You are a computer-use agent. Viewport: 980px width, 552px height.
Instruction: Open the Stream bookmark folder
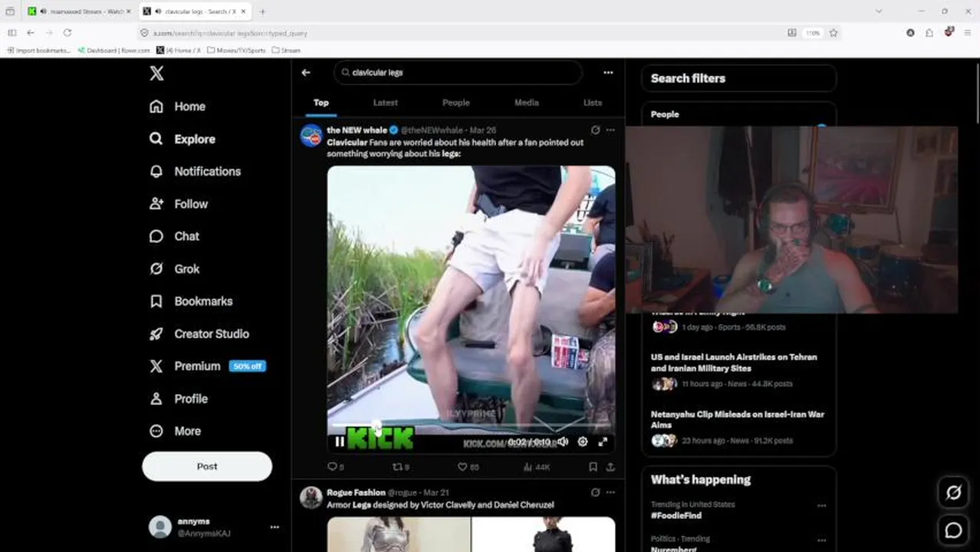coord(286,51)
